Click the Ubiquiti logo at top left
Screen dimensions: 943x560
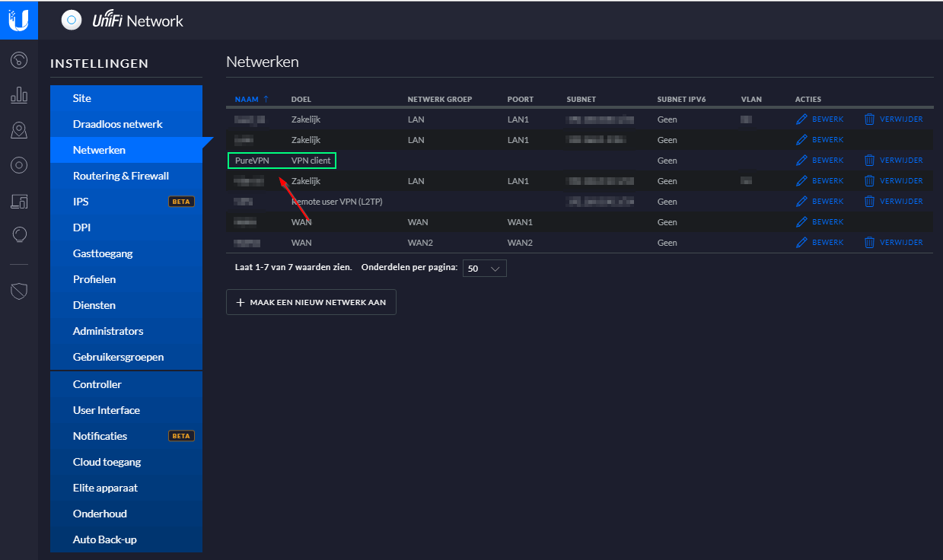click(19, 20)
